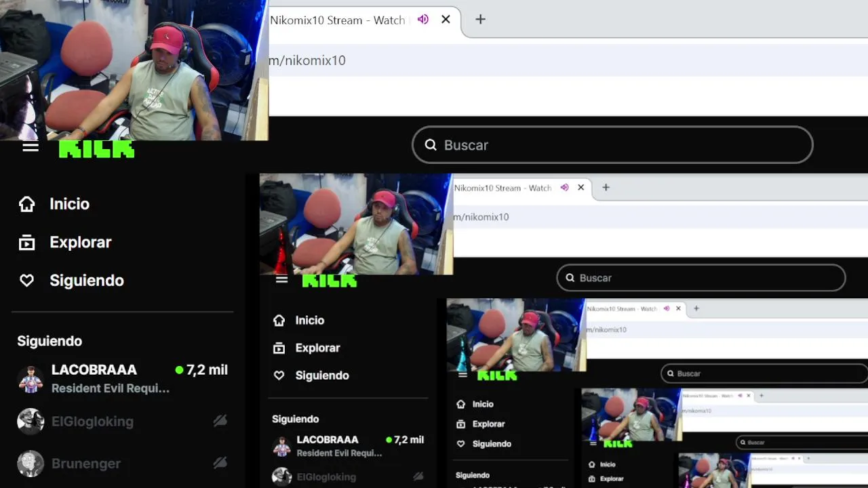Open Explorar in the third nested sidebar
Screen dimensions: 868x488
click(x=489, y=424)
